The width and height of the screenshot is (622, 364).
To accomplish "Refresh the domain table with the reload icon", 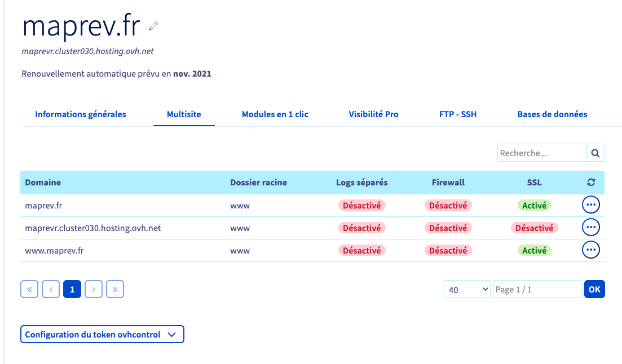I will click(591, 183).
